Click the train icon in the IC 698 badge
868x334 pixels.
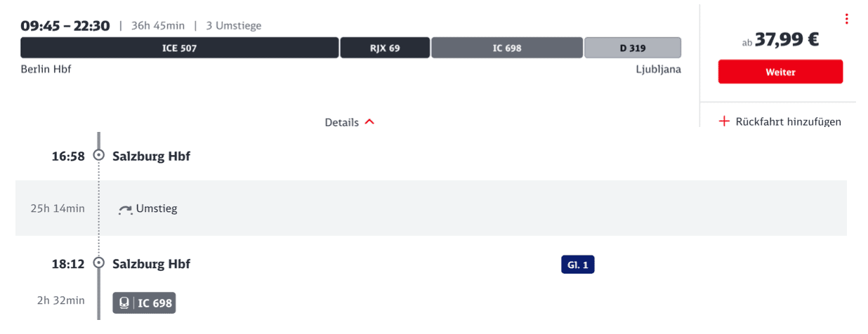tap(124, 303)
